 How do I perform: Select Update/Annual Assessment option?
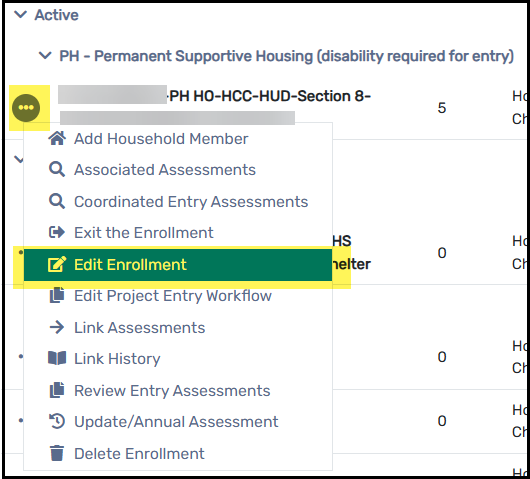click(x=178, y=422)
